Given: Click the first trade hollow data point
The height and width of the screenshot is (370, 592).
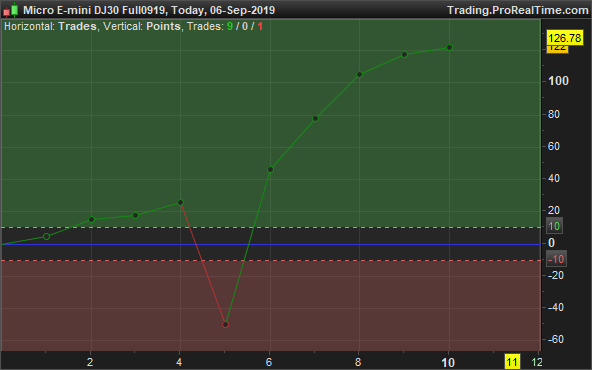Looking at the screenshot, I should point(46,237).
